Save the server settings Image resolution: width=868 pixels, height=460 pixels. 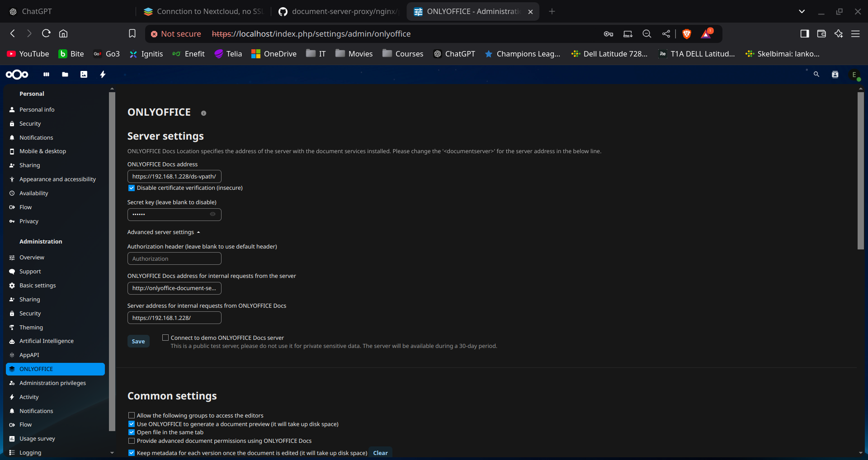click(x=138, y=342)
